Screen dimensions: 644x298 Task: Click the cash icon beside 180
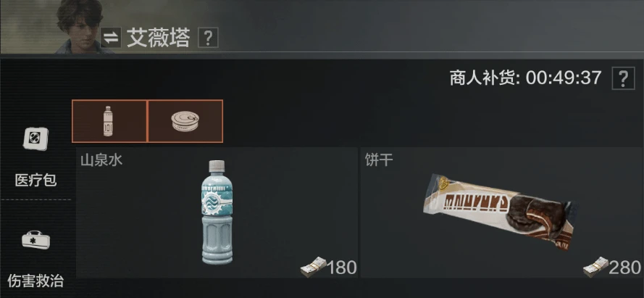(x=313, y=267)
